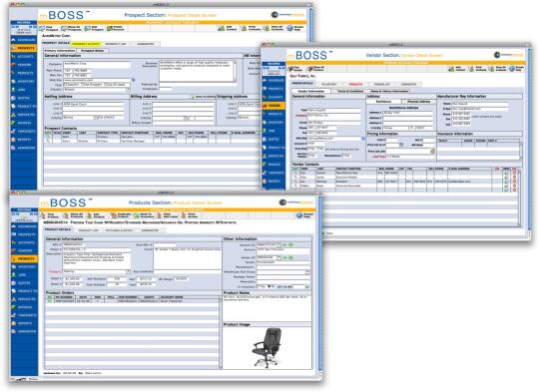Click Show All Vendors toolbar icon
The width and height of the screenshot is (539, 392).
[315, 69]
